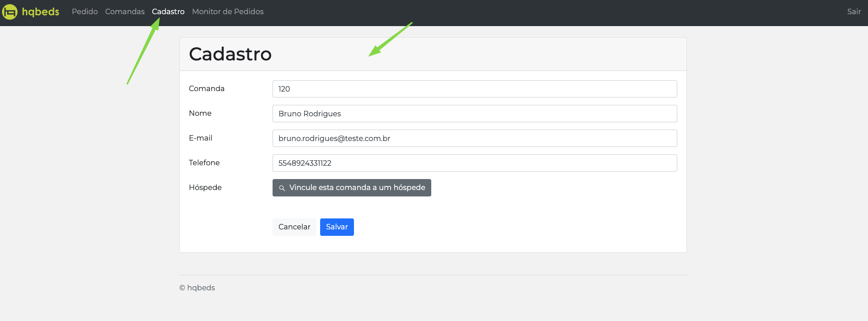Screen dimensions: 868x321
Task: Click the Hóspede label text
Action: pyautogui.click(x=205, y=187)
